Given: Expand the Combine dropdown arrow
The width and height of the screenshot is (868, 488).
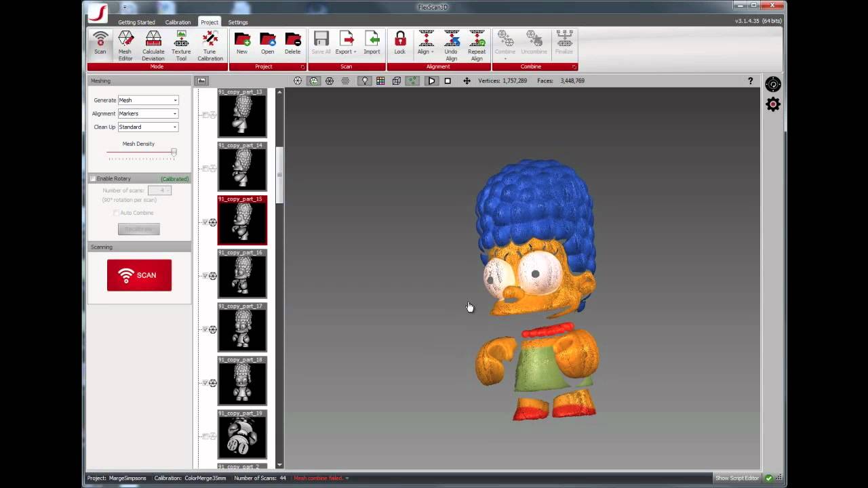Looking at the screenshot, I should tap(505, 58).
